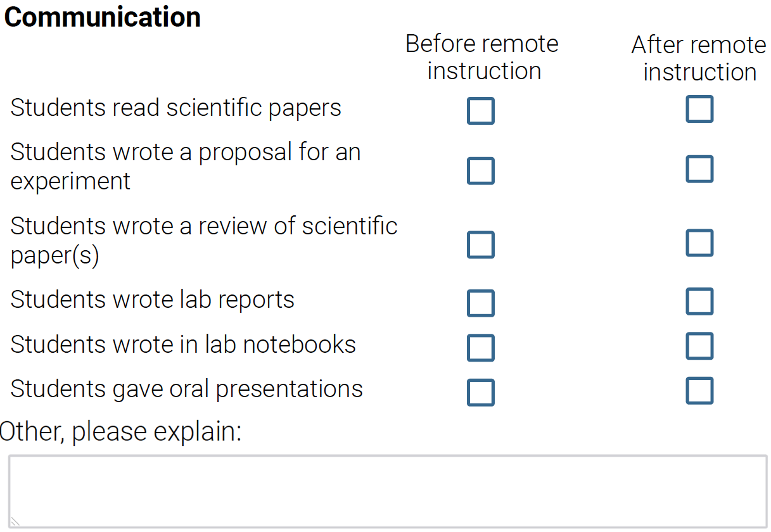The width and height of the screenshot is (771, 532).
Task: Enable 'wrote in lab notebooks' after remote instruction
Action: click(x=699, y=346)
